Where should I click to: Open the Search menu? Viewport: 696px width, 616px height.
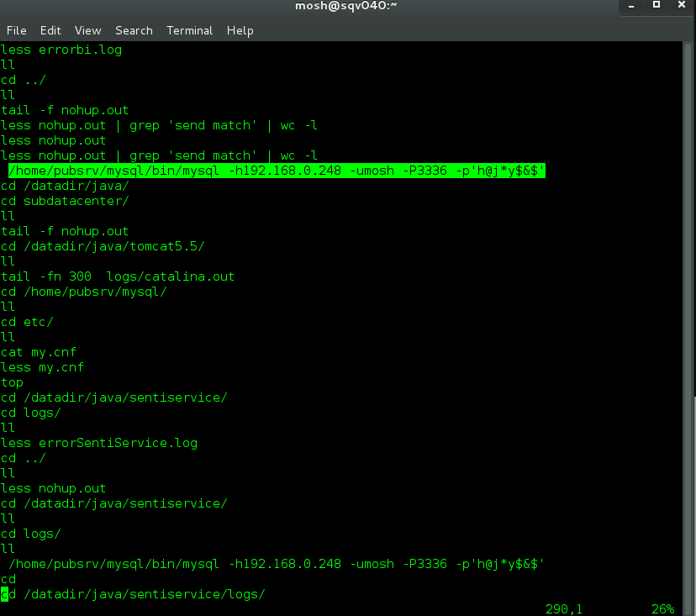coord(134,30)
